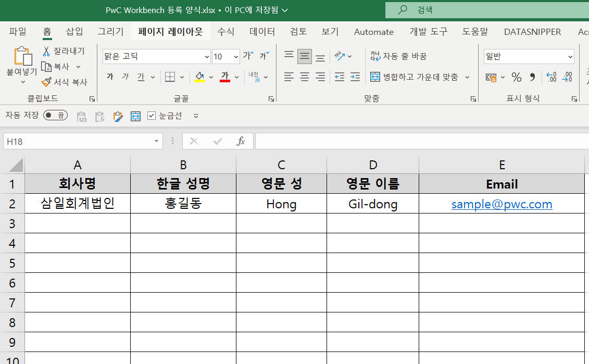
Task: Uncheck the gridlines (눈금선) checkbox
Action: pyautogui.click(x=153, y=116)
